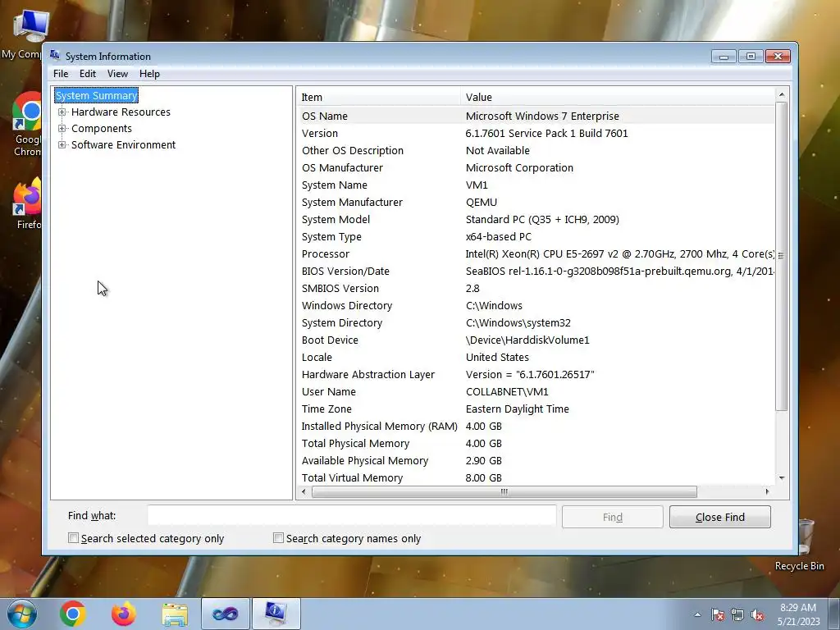The width and height of the screenshot is (840, 630).
Task: Select the Recycle Bin desktop icon
Action: click(x=799, y=545)
